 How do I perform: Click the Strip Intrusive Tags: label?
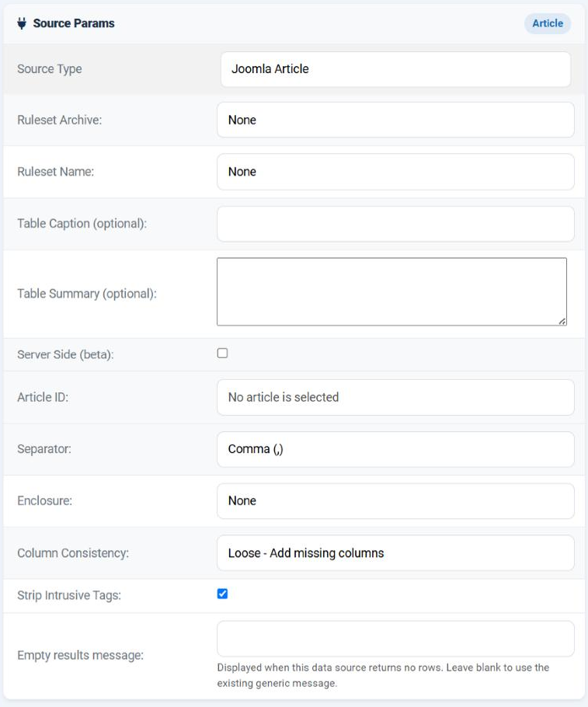coord(69,595)
